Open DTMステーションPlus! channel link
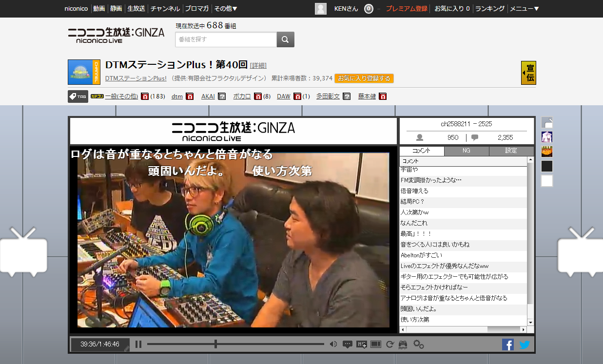The height and width of the screenshot is (364, 603). pyautogui.click(x=136, y=78)
